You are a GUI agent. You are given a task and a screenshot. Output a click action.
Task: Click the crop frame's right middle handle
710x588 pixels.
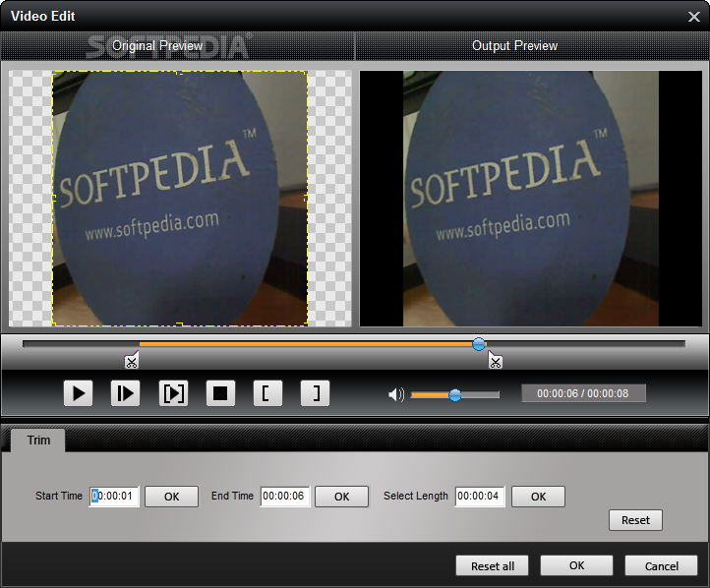tap(307, 198)
